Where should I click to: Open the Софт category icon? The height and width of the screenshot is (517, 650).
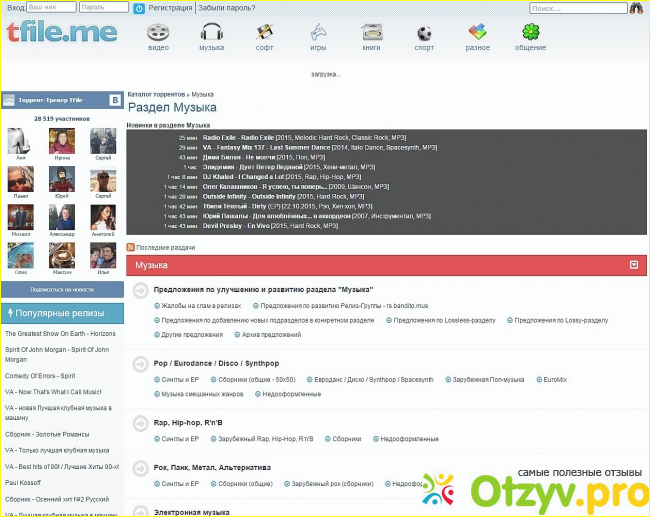[x=264, y=32]
